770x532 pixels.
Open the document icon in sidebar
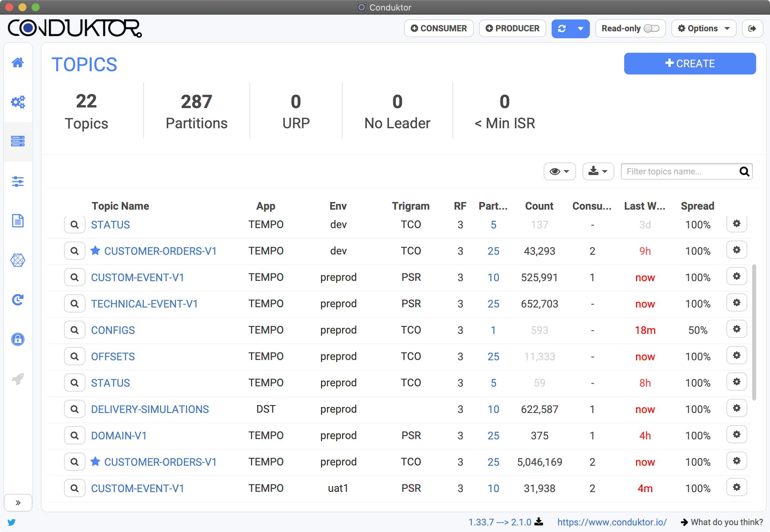(18, 221)
